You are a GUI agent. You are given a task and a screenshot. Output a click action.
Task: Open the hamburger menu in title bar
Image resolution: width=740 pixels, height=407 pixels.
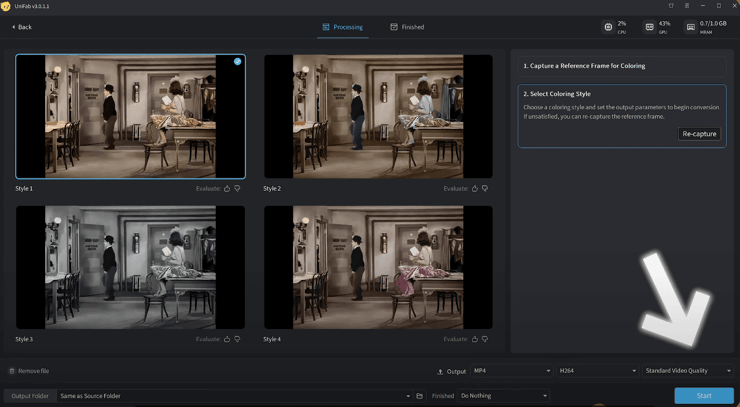coord(687,6)
